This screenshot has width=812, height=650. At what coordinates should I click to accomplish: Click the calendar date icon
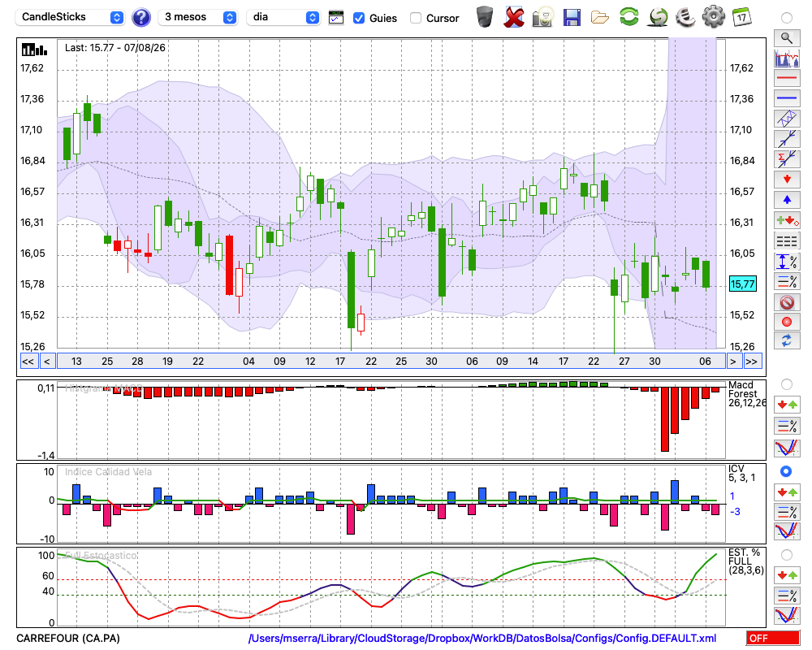(x=742, y=17)
